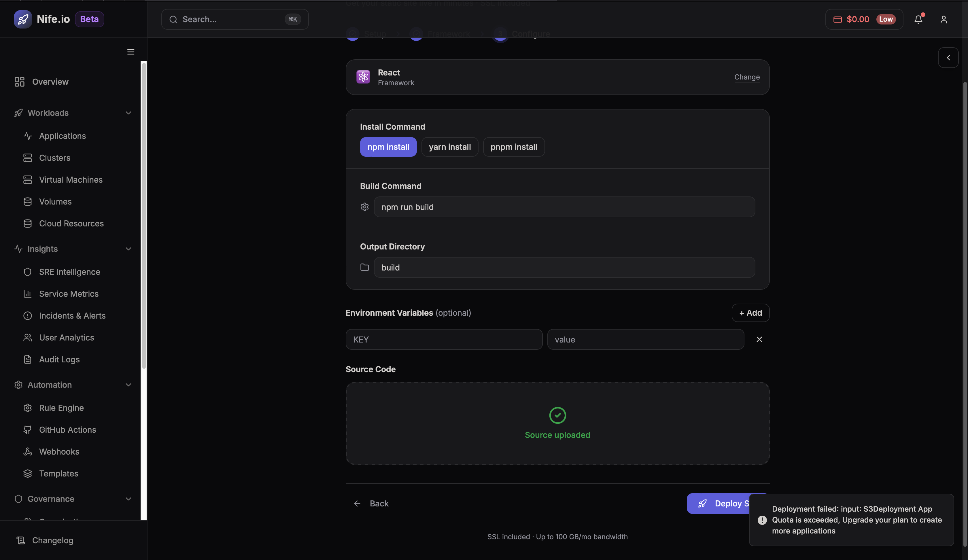968x560 pixels.
Task: Open the user account menu
Action: click(944, 20)
